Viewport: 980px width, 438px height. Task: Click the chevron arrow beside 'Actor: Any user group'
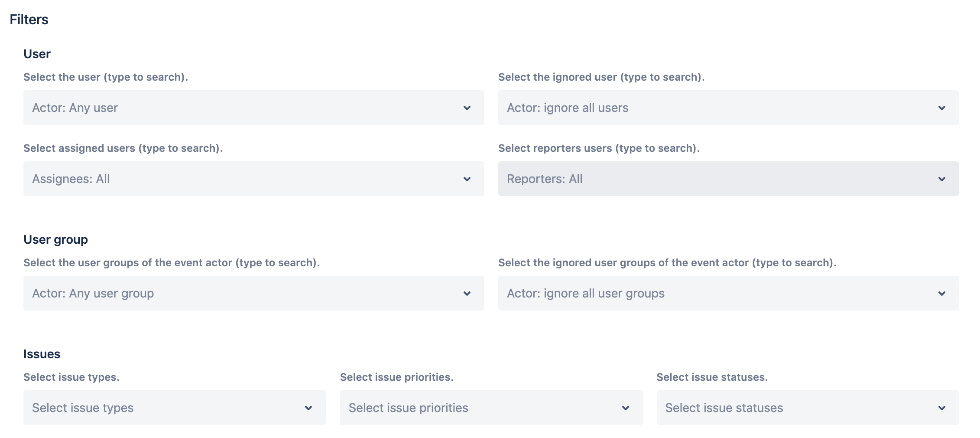click(x=467, y=294)
